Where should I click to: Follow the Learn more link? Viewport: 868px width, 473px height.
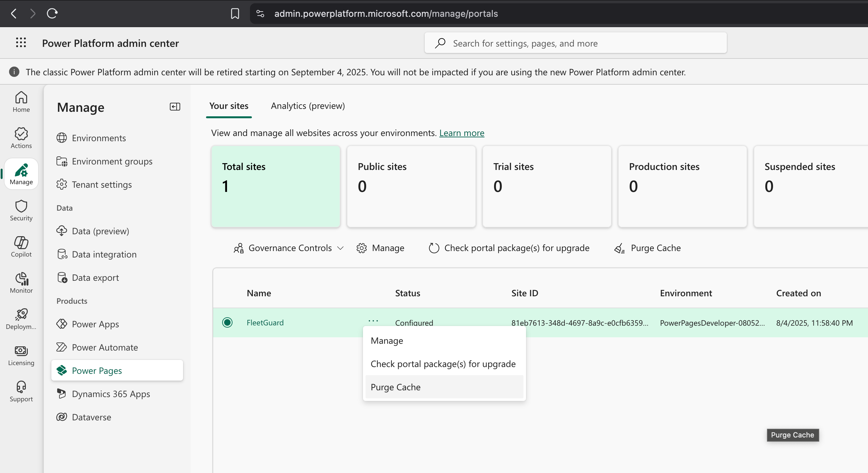tap(462, 133)
